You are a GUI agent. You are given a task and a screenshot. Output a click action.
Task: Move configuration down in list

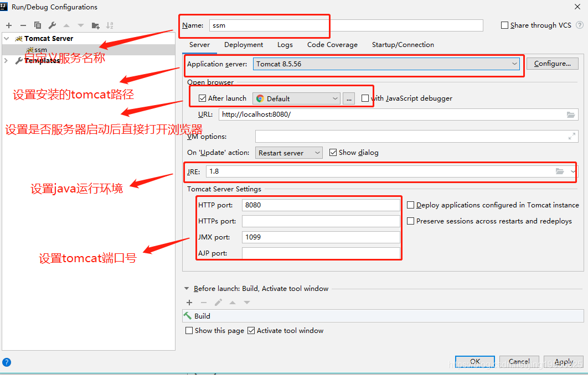(81, 25)
